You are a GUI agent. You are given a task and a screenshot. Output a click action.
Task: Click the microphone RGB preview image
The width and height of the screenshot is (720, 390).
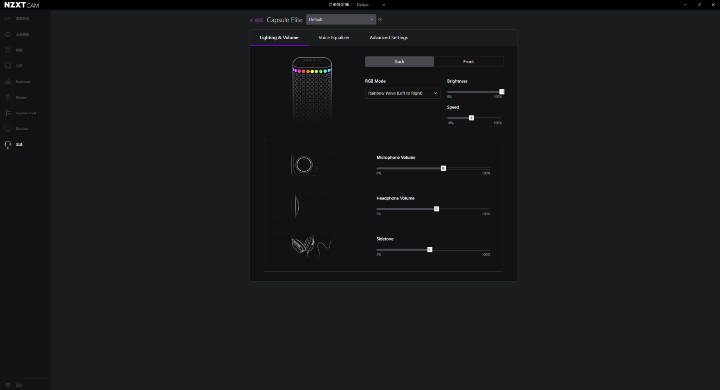pos(312,90)
